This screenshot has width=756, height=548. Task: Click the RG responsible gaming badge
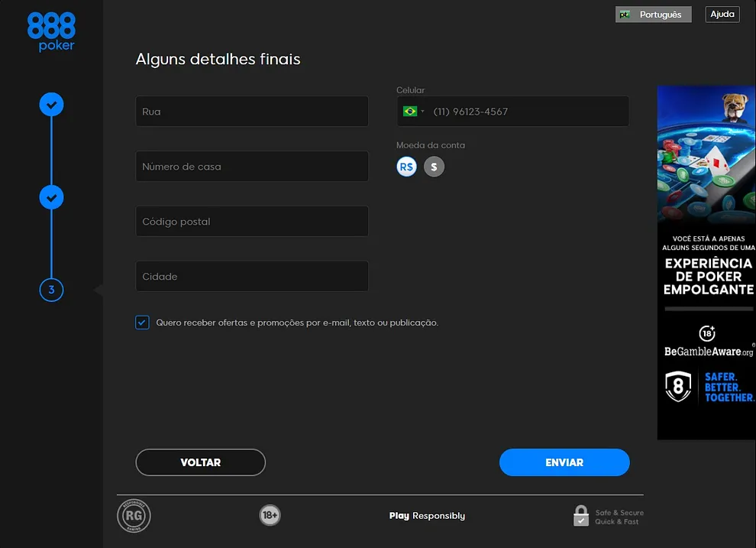(134, 516)
